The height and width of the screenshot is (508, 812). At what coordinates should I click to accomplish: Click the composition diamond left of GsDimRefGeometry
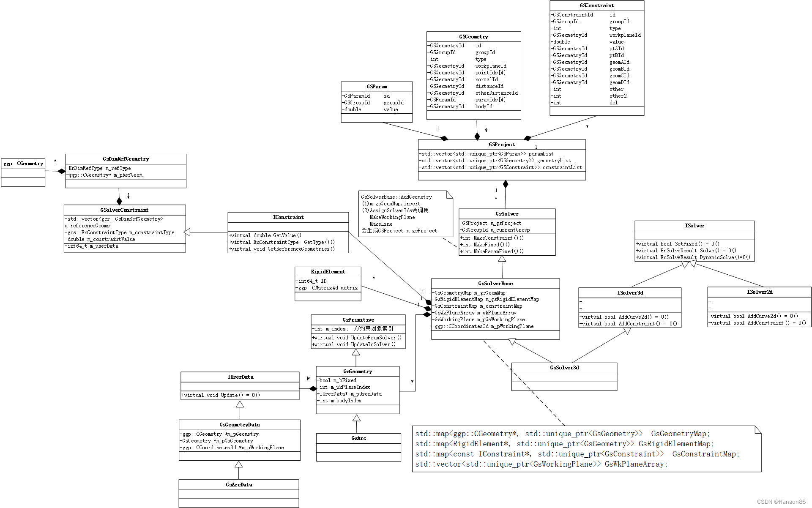click(62, 171)
